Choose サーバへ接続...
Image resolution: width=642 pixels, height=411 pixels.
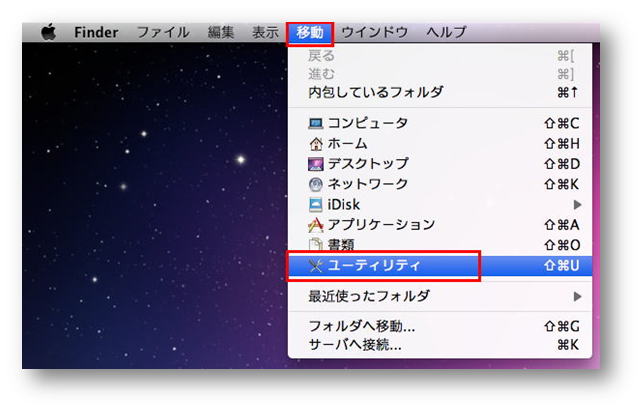point(440,345)
